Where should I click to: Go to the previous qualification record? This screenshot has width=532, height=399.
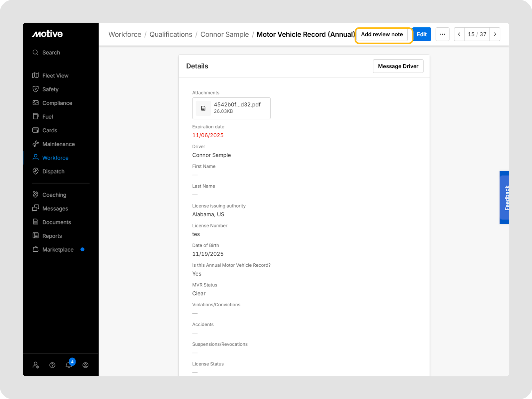pyautogui.click(x=459, y=34)
